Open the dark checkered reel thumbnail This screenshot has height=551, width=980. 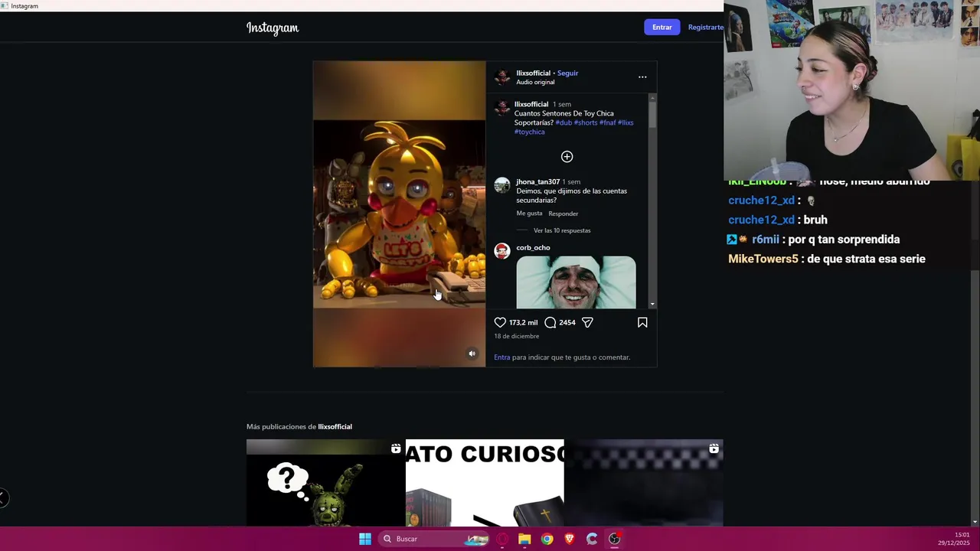coord(644,483)
